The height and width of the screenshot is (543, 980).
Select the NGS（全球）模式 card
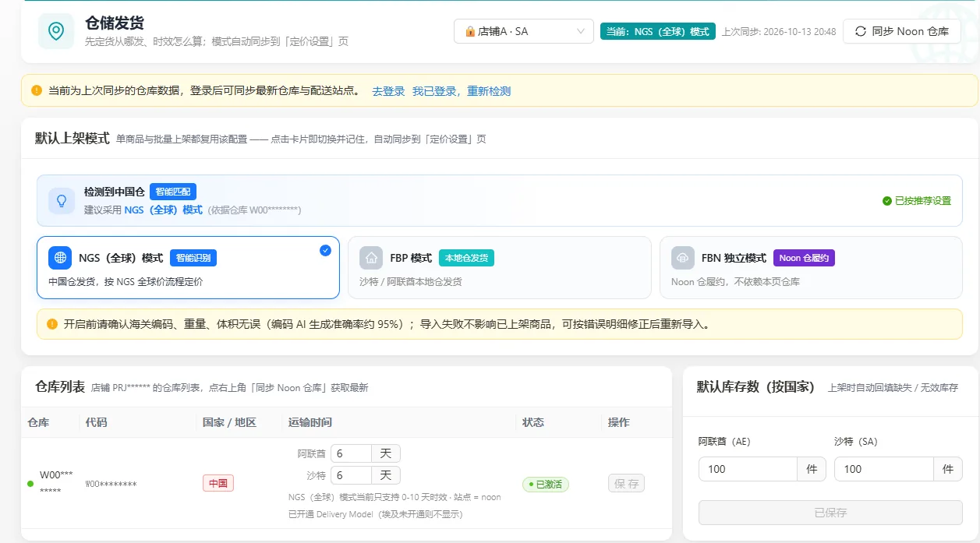click(x=188, y=267)
